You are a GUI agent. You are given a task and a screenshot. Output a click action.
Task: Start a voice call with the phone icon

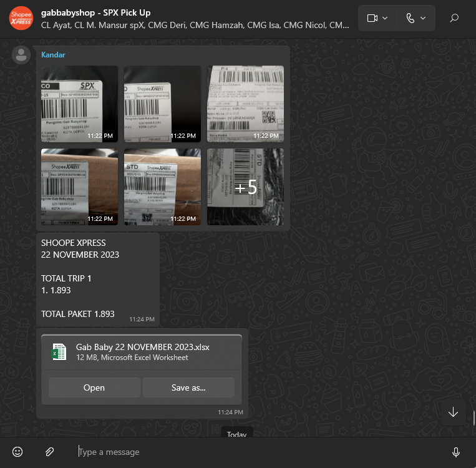pyautogui.click(x=410, y=18)
